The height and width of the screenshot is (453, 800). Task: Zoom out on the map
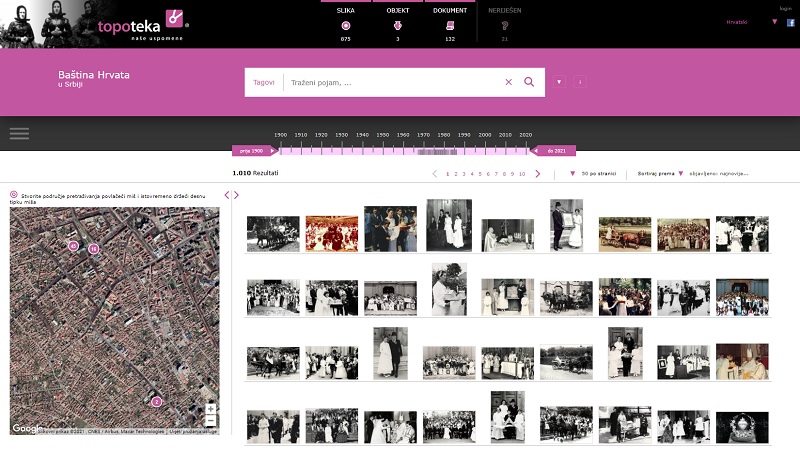(211, 422)
